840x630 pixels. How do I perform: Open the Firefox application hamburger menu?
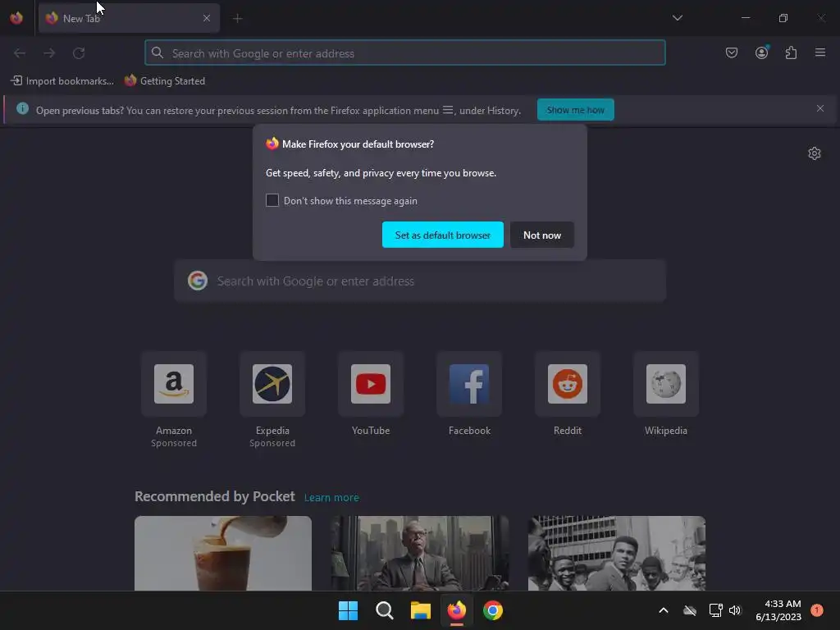pyautogui.click(x=819, y=52)
